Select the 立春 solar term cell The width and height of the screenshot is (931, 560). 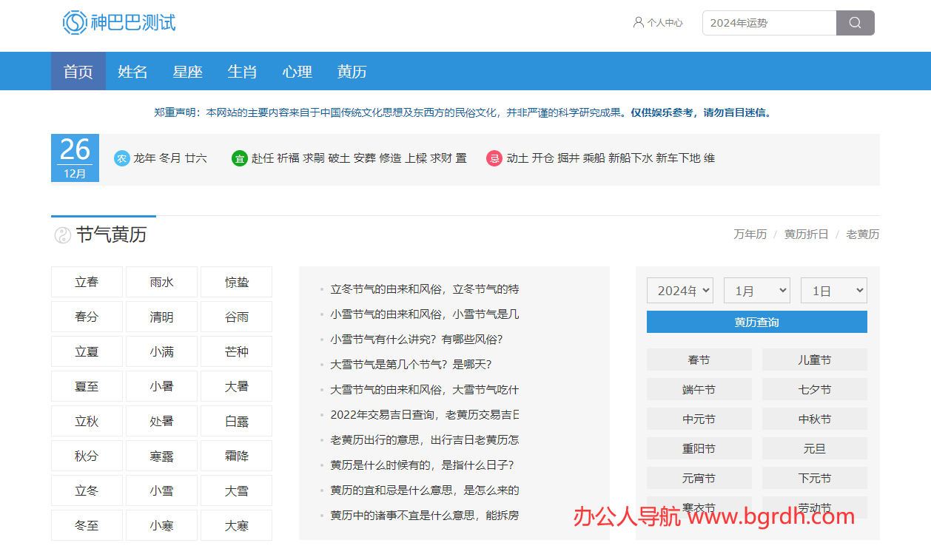pyautogui.click(x=87, y=282)
